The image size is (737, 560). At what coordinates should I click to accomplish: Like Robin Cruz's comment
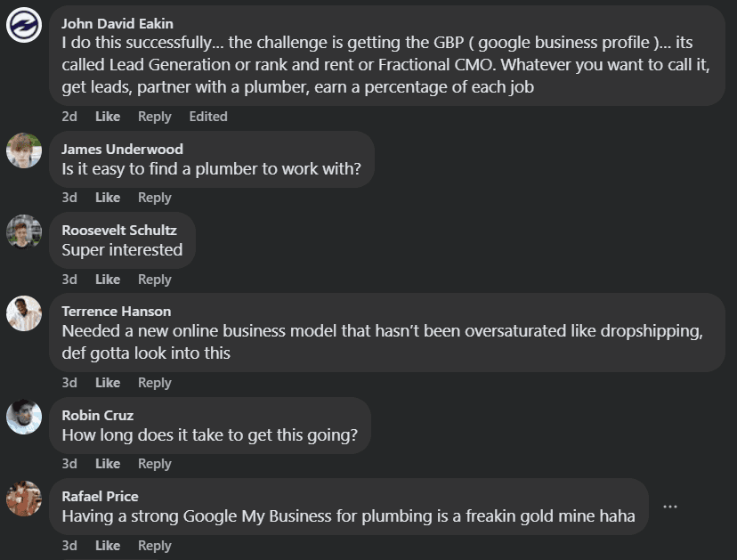coord(108,464)
